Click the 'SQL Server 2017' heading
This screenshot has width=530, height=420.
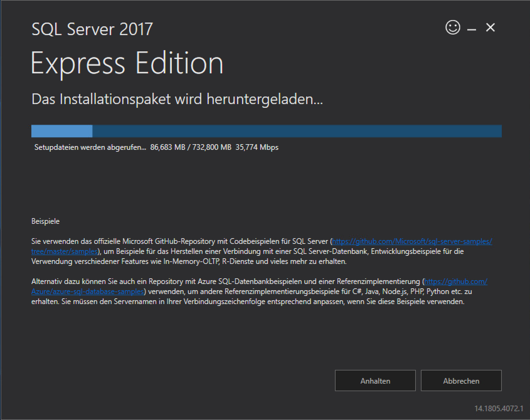pos(92,29)
